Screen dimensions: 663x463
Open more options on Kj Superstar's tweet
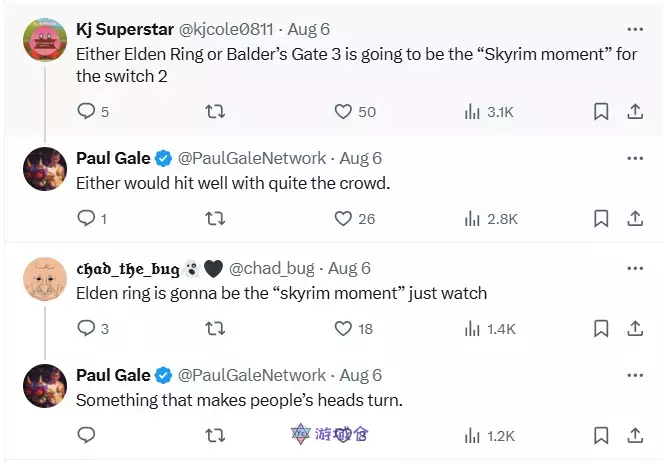click(634, 28)
